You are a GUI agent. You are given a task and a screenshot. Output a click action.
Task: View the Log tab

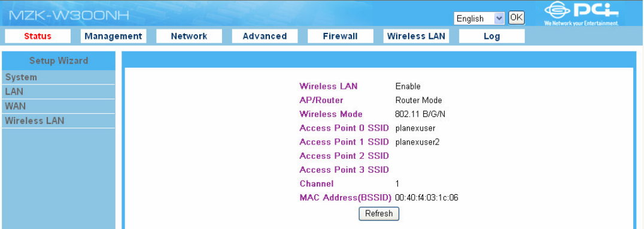click(491, 36)
